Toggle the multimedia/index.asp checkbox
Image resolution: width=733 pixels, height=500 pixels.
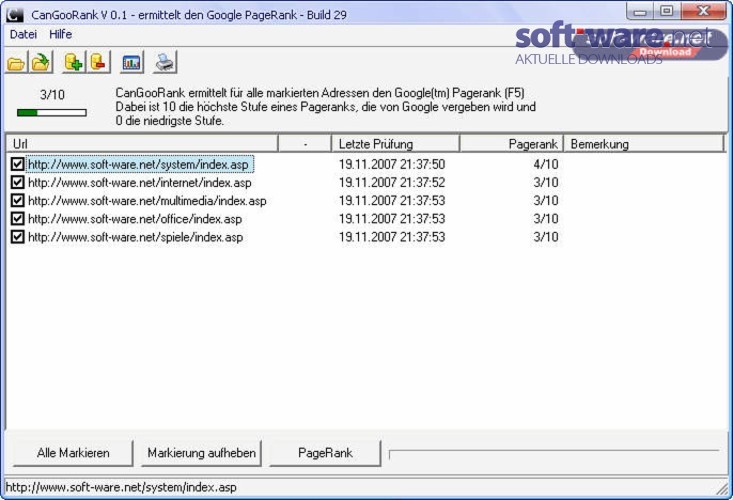[17, 200]
